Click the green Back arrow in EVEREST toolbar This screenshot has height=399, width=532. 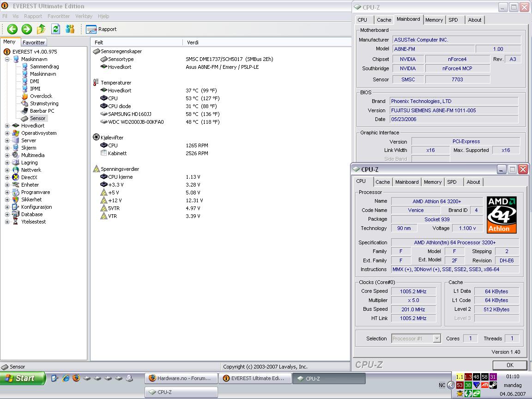tap(12, 29)
